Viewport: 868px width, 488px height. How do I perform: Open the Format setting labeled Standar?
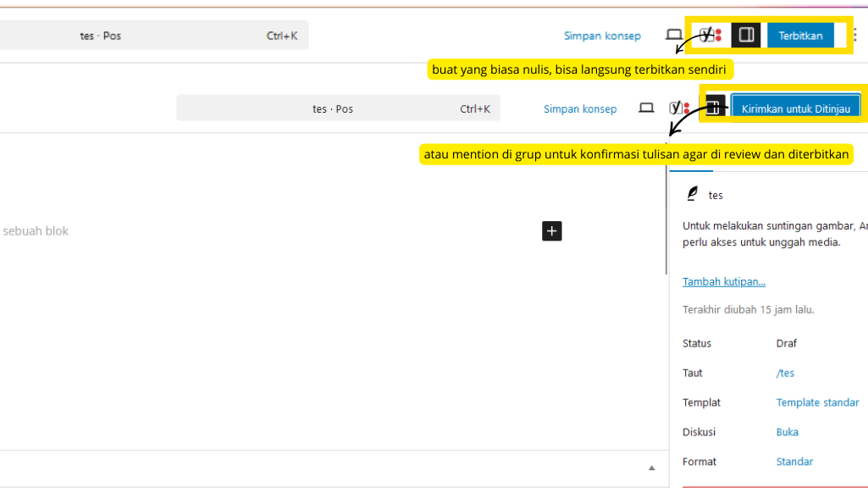click(x=794, y=462)
